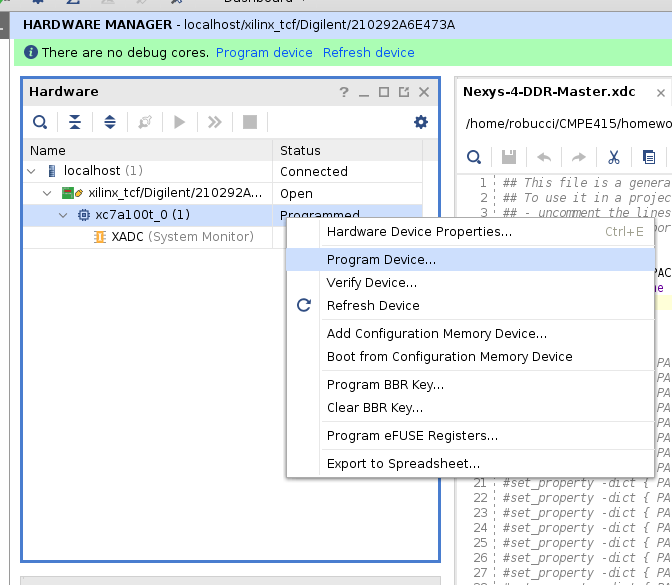The image size is (672, 585).
Task: Click the HARDWARE MANAGER title bar
Action: (341, 25)
